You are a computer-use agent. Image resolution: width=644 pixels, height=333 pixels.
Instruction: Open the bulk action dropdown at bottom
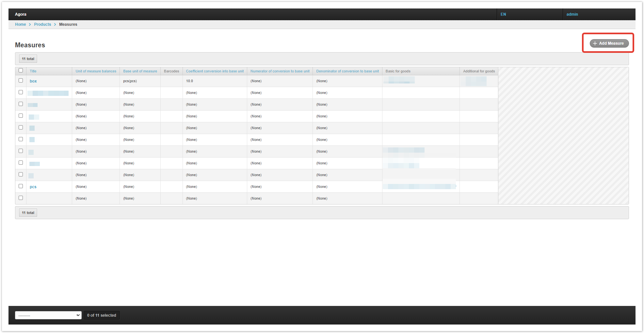point(48,315)
